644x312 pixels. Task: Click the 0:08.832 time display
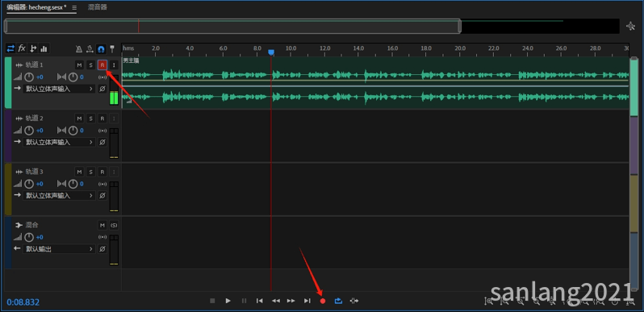(x=23, y=302)
